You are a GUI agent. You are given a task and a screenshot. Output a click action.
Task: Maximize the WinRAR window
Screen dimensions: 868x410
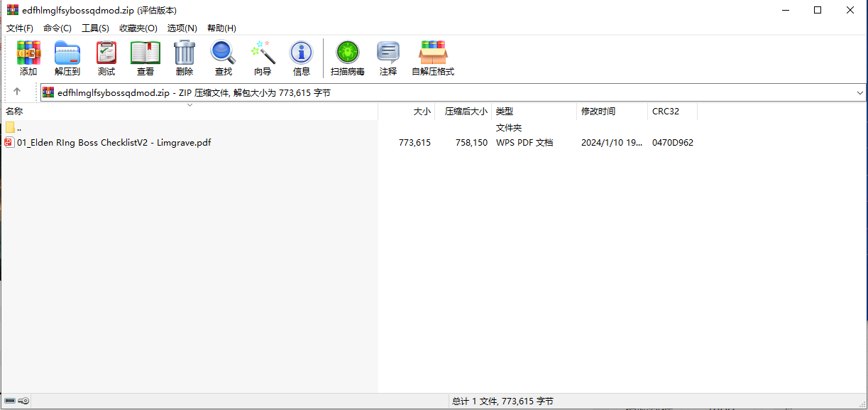point(818,10)
